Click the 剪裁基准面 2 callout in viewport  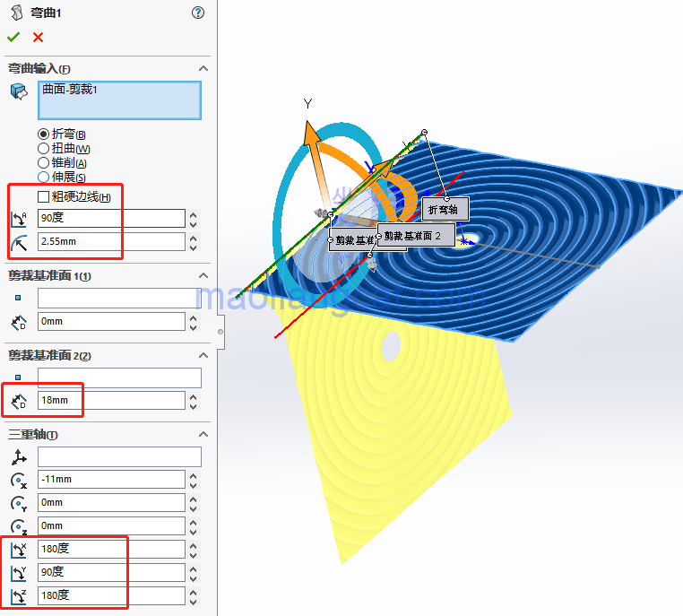[x=416, y=236]
